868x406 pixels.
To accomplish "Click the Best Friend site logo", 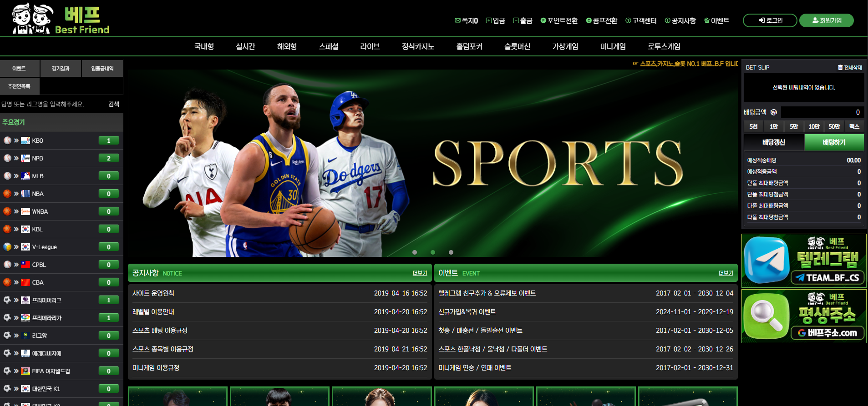I will (61, 19).
